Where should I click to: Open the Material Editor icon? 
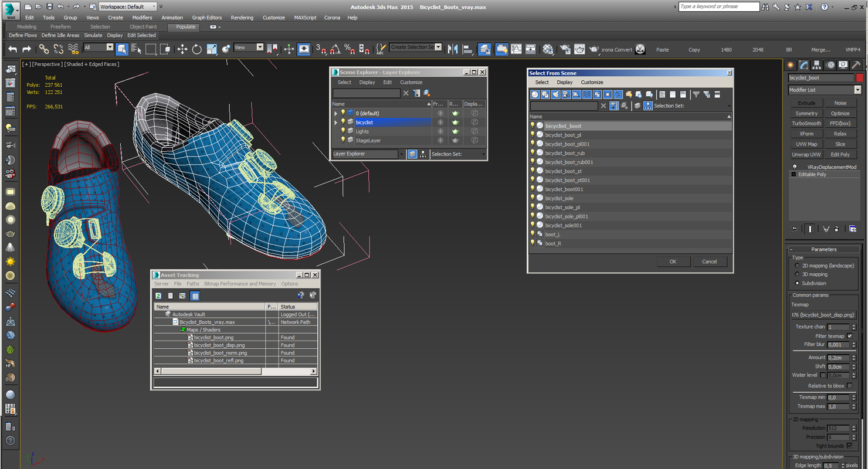548,49
